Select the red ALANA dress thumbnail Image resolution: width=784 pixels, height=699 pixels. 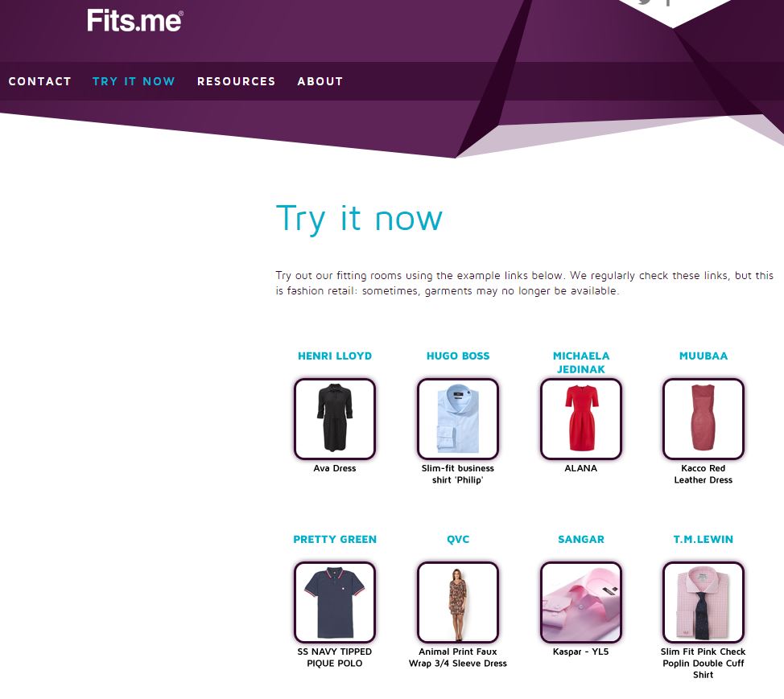(x=581, y=419)
